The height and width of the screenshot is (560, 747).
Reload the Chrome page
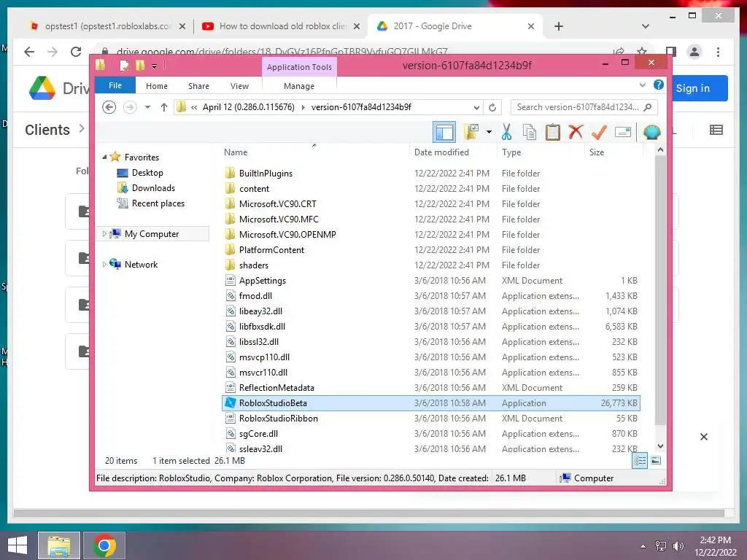pyautogui.click(x=76, y=52)
